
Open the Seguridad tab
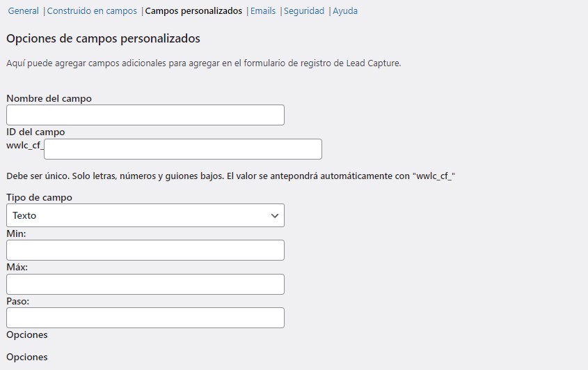[x=304, y=11]
